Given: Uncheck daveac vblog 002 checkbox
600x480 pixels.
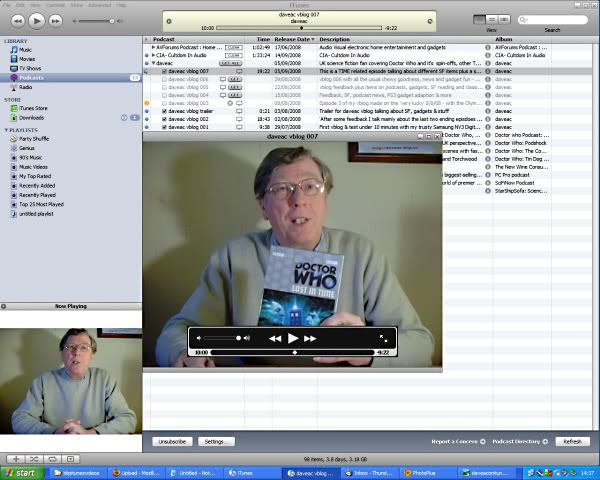Looking at the screenshot, I should [164, 119].
